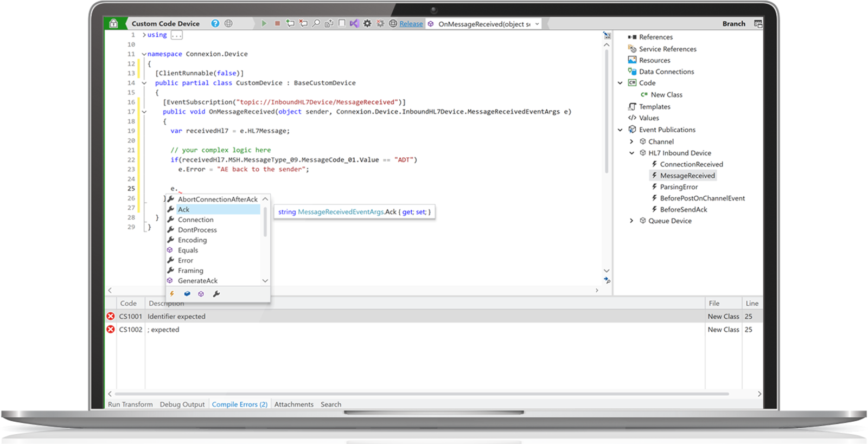Collapse the Code tree node

pyautogui.click(x=620, y=83)
